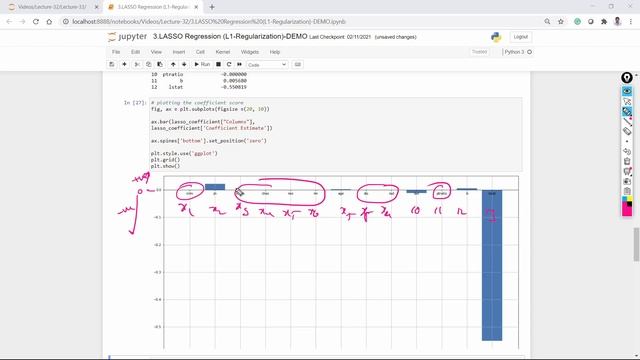The image size is (640, 360).
Task: Click inside the In [27] code cell
Action: [x=336, y=134]
